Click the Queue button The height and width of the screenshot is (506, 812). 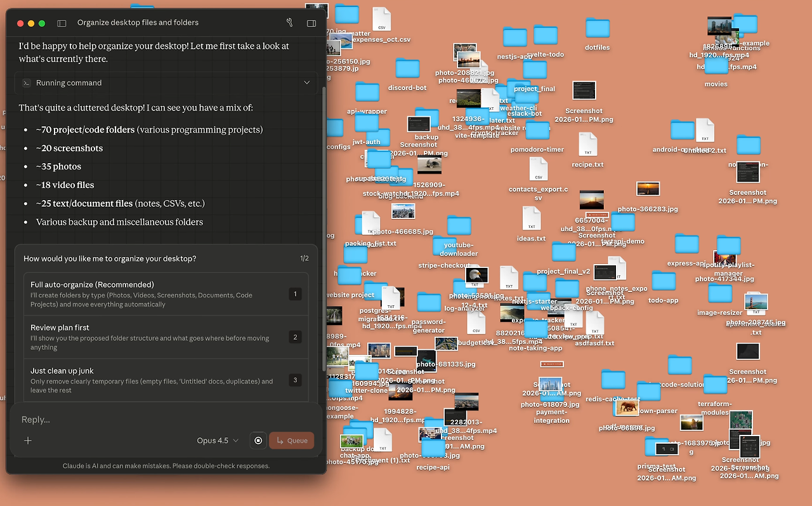(292, 441)
